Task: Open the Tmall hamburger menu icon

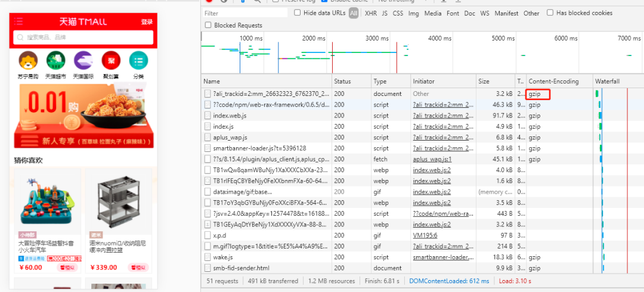Action: pyautogui.click(x=18, y=21)
